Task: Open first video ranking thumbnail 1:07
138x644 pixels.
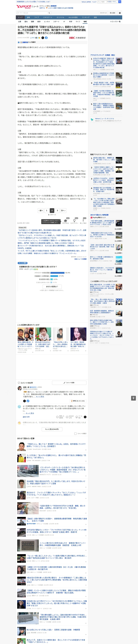Action: click(119, 160)
